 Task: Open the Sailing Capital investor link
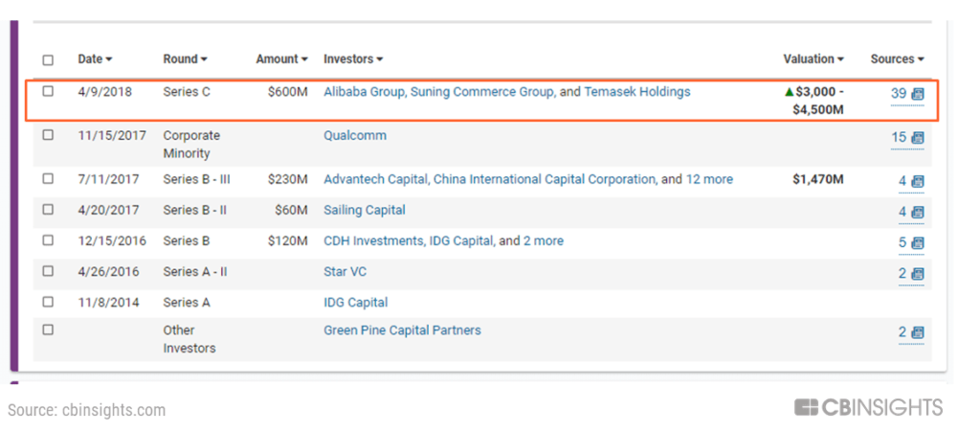[x=365, y=210]
